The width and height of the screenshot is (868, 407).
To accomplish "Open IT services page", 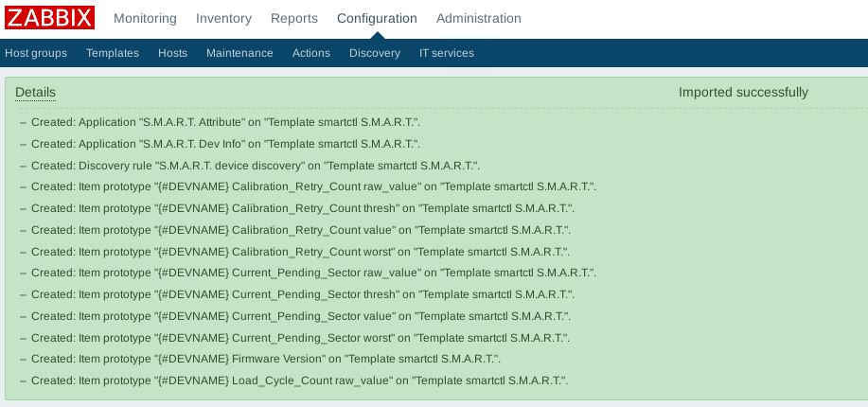I will (x=447, y=53).
